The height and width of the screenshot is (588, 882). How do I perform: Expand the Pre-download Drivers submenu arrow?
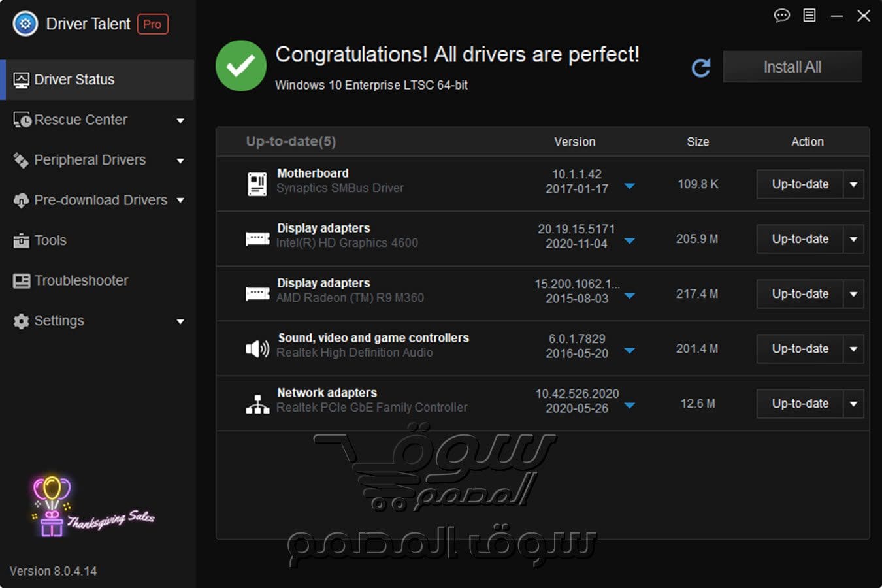tap(180, 201)
